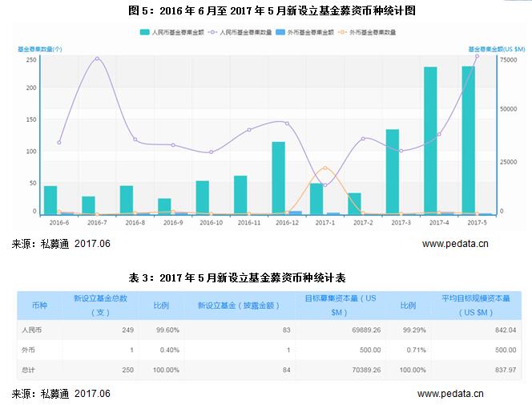
Task: Click the 新设立基金总数(支) column header
Action: pyautogui.click(x=100, y=306)
